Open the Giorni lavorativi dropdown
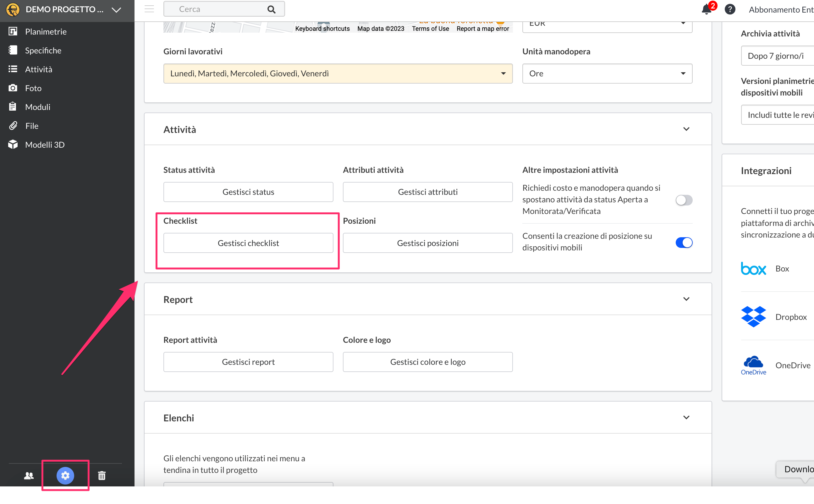Image resolution: width=814 pixels, height=504 pixels. (x=338, y=73)
